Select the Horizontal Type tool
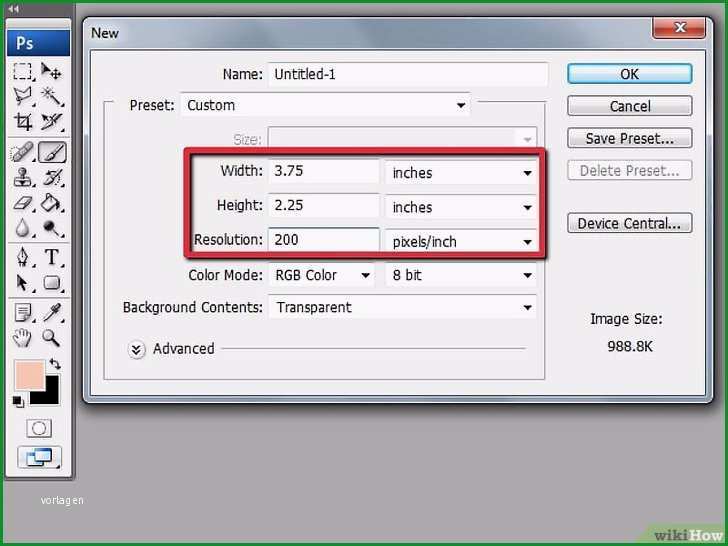728x546 pixels. (x=51, y=257)
